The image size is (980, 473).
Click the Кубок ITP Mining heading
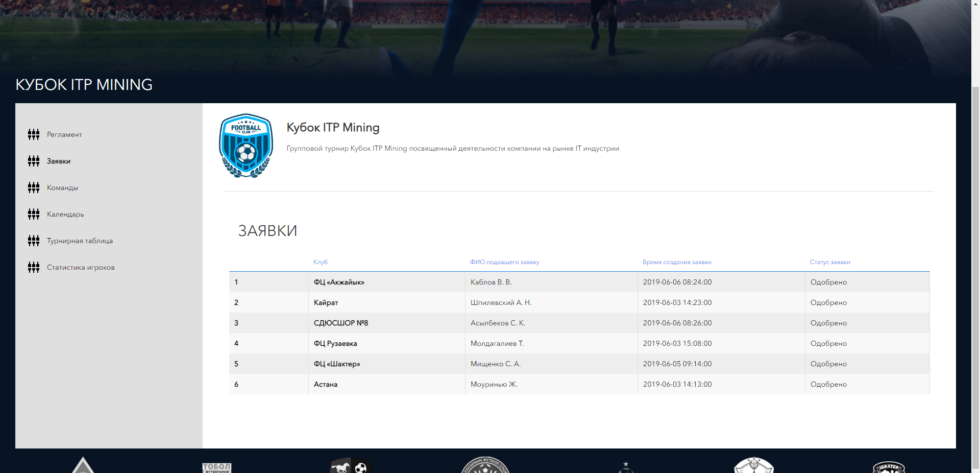click(333, 128)
